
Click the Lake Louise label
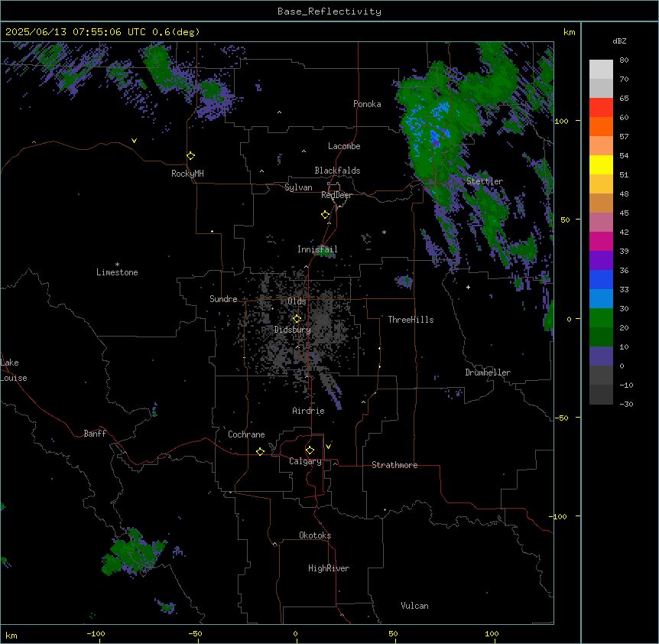click(14, 370)
